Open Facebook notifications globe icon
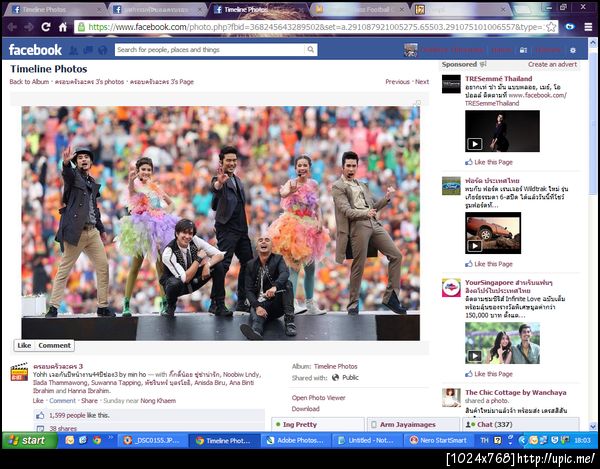The image size is (600, 469). point(102,50)
